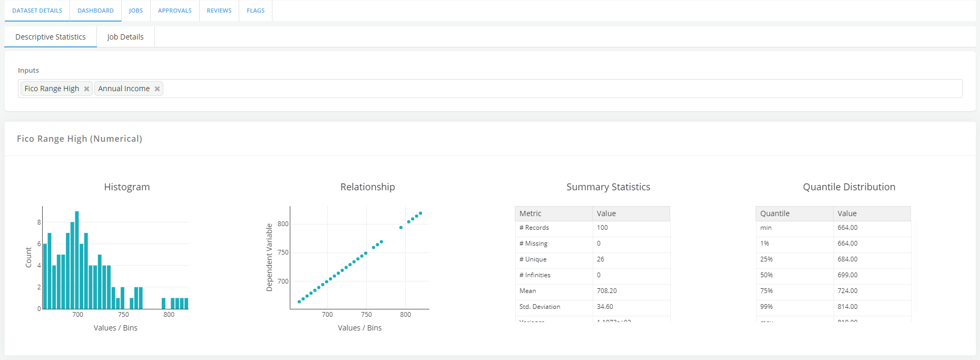Click the Fico Range High (Numerical) heading

pyautogui.click(x=80, y=139)
